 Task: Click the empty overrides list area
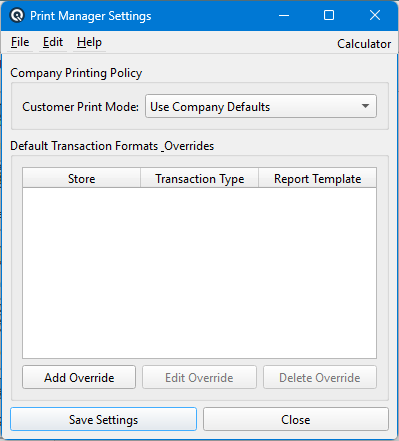coord(200,273)
